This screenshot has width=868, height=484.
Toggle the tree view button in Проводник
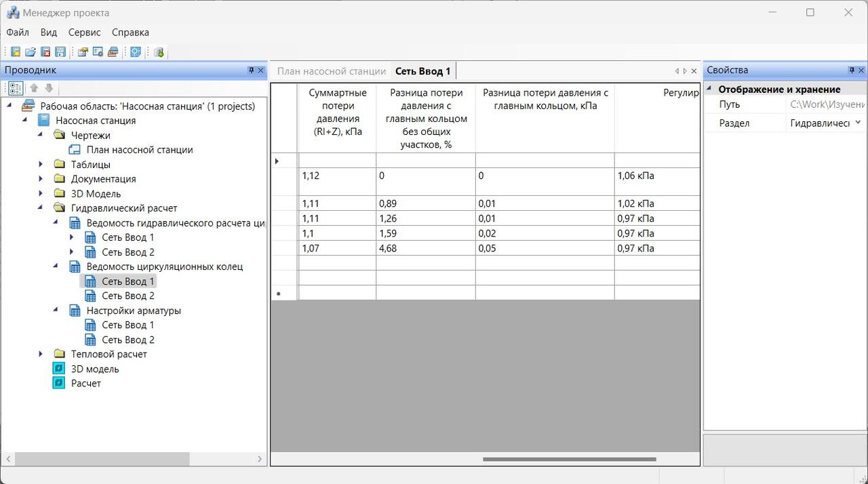[16, 88]
